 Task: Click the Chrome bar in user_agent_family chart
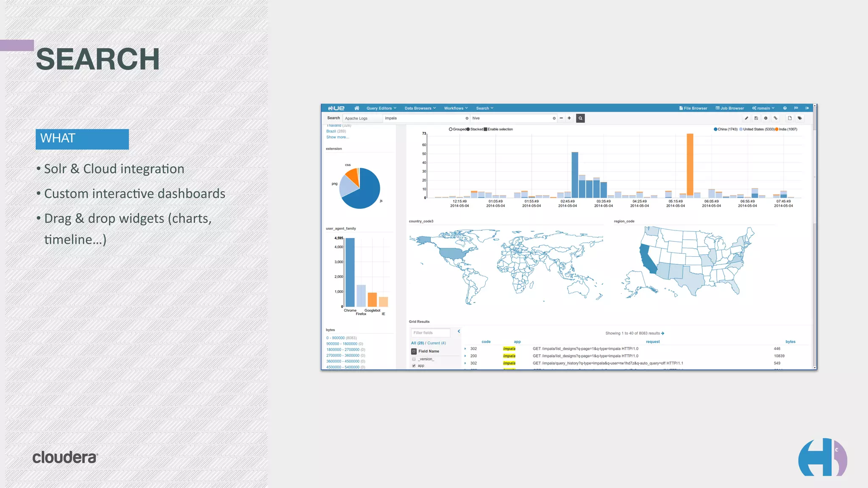coord(350,272)
